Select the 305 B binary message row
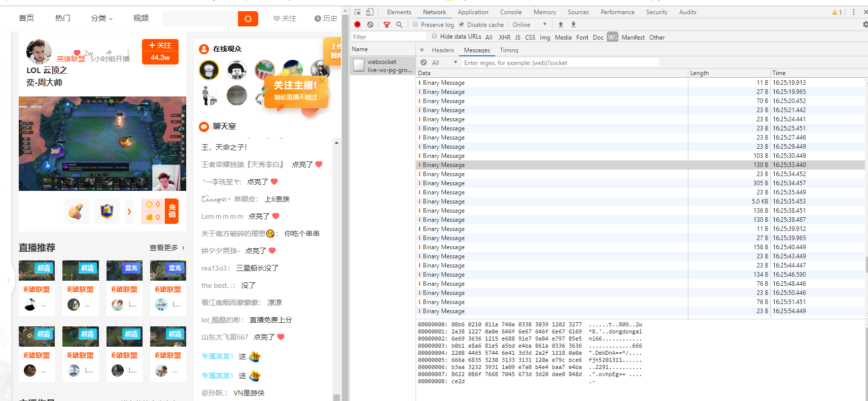The width and height of the screenshot is (868, 401). 640,183
